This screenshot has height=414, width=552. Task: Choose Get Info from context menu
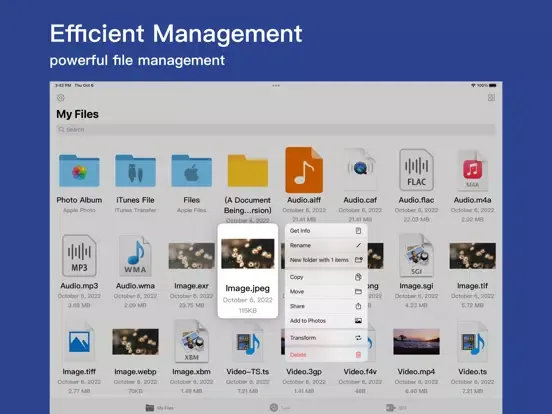(326, 231)
